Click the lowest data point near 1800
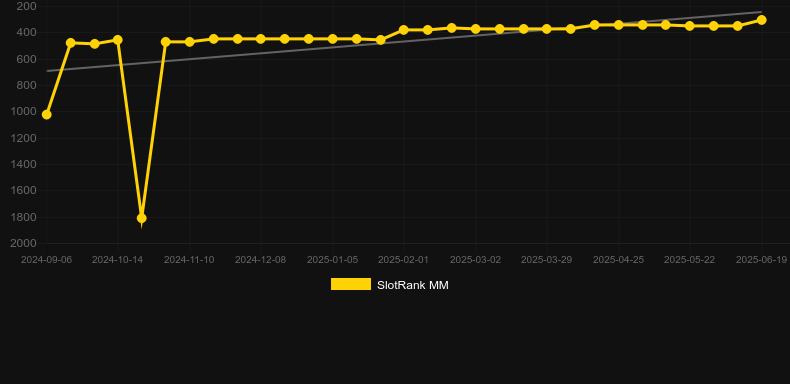The width and height of the screenshot is (790, 384). (x=142, y=218)
